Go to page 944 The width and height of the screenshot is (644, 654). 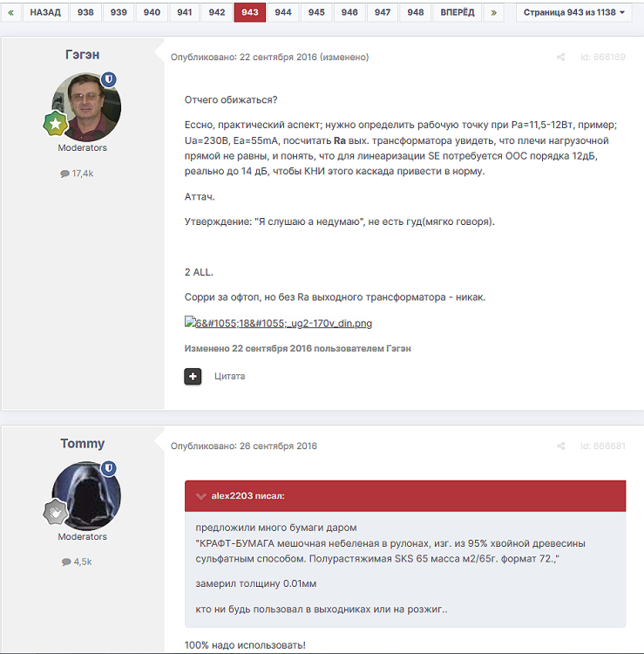point(283,13)
